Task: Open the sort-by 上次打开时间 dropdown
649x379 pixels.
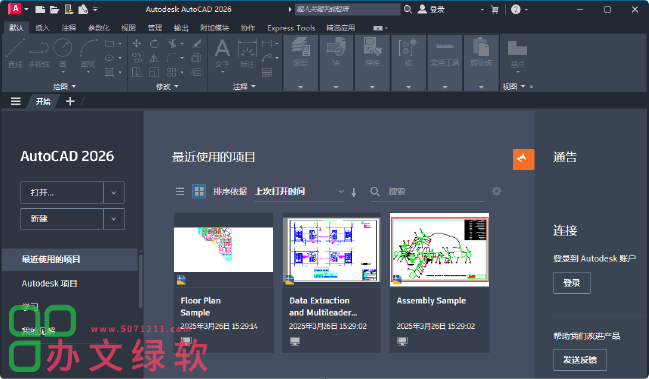Action: [299, 192]
